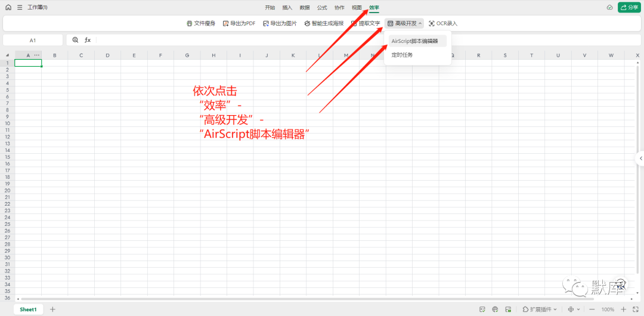Click the cloud sync status icon
The image size is (644, 316).
point(610,7)
